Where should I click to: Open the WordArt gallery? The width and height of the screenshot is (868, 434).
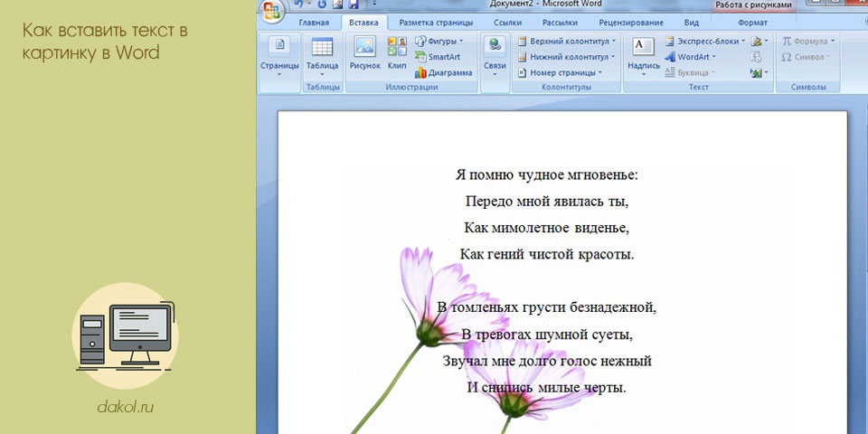click(690, 57)
